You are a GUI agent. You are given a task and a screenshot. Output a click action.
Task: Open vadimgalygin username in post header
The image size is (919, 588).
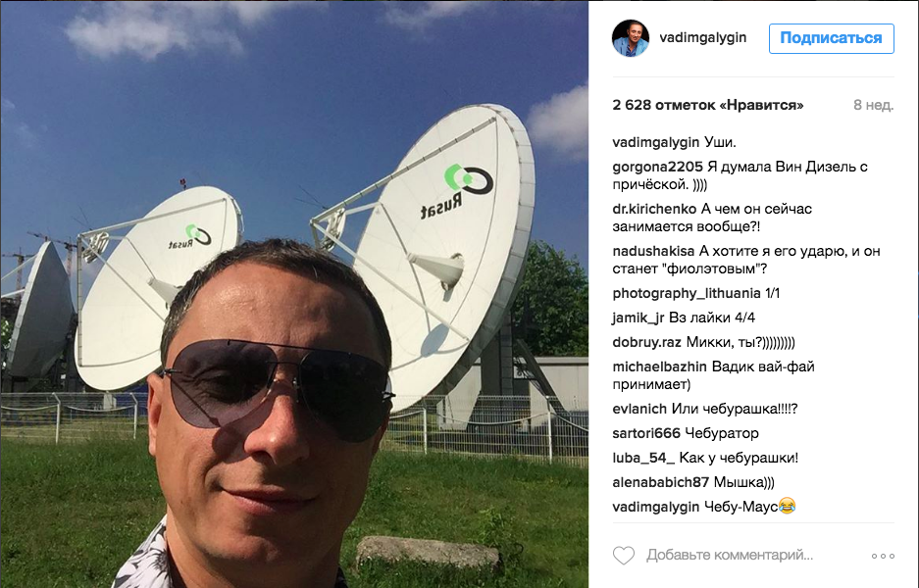pos(702,37)
